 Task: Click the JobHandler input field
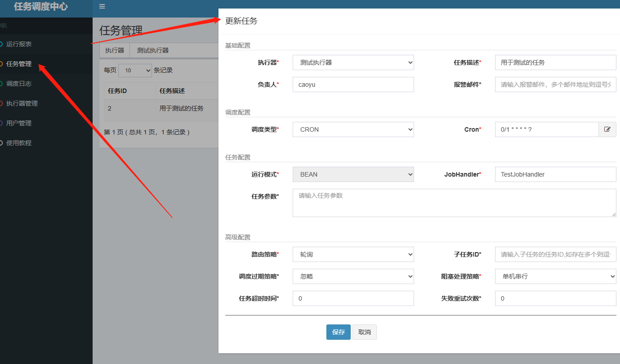click(x=555, y=174)
